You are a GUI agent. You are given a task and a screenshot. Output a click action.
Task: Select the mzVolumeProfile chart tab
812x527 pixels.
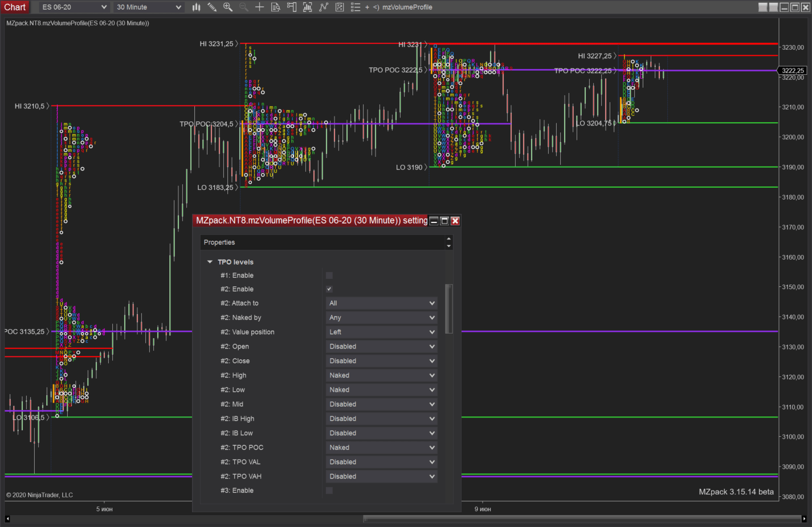[407, 7]
